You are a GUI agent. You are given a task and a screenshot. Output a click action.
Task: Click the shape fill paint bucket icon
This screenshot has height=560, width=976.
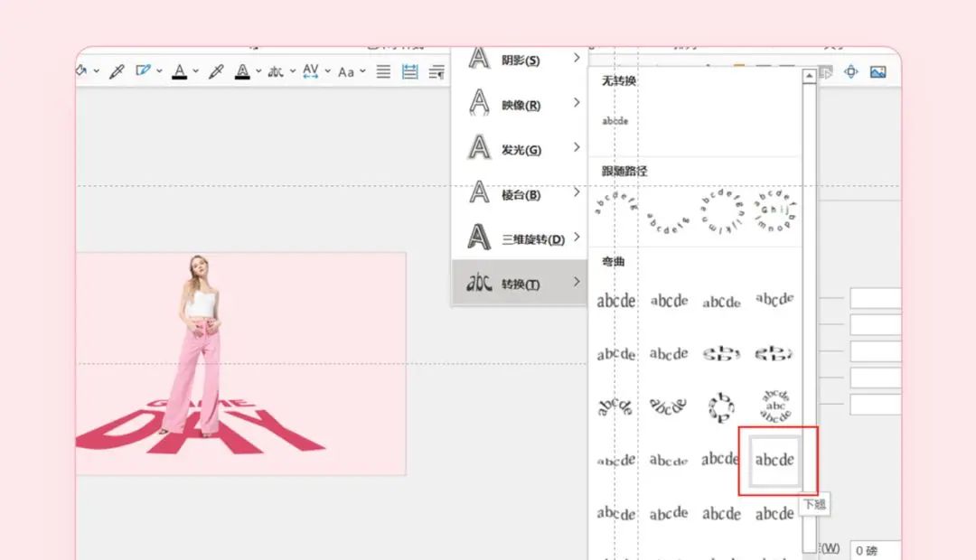[81, 71]
